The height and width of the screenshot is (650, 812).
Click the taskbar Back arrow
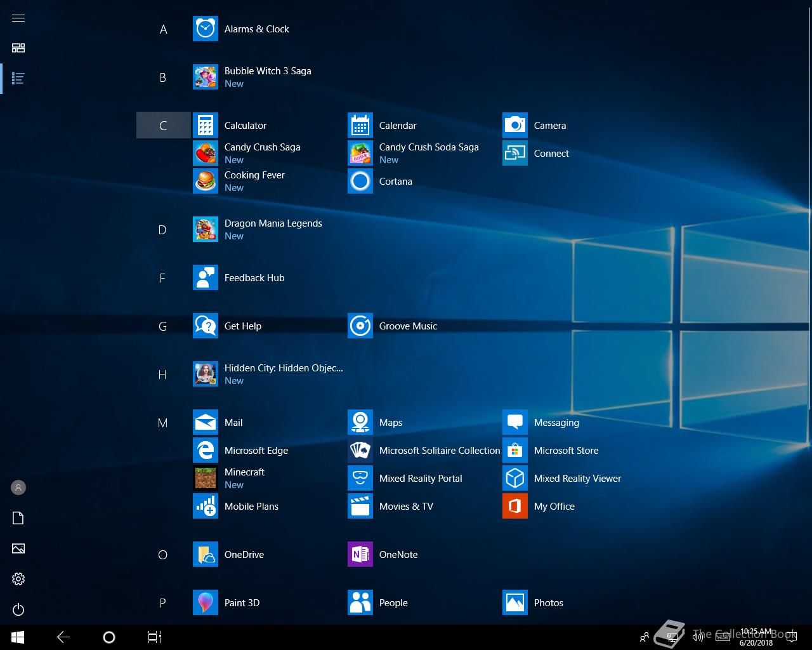coord(63,637)
